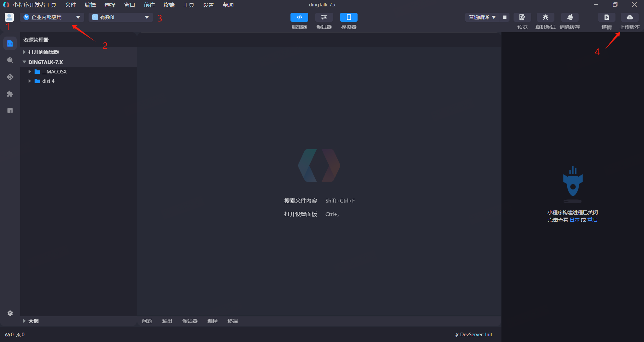Click the settings gear icon
This screenshot has height=342, width=644.
click(10, 313)
